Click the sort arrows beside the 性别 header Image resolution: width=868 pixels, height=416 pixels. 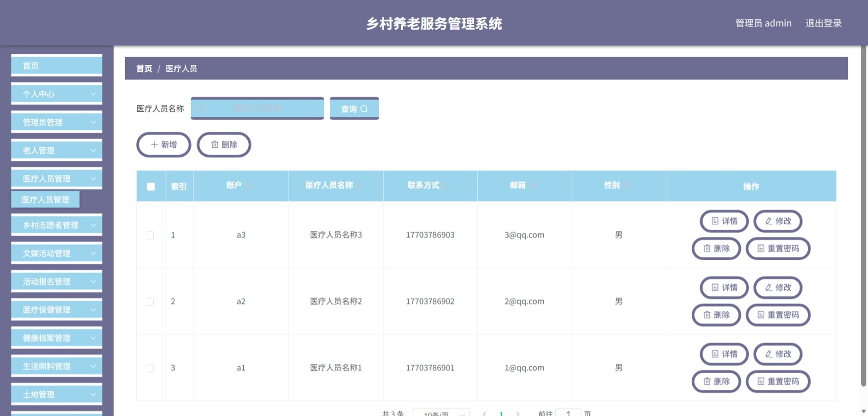click(627, 185)
